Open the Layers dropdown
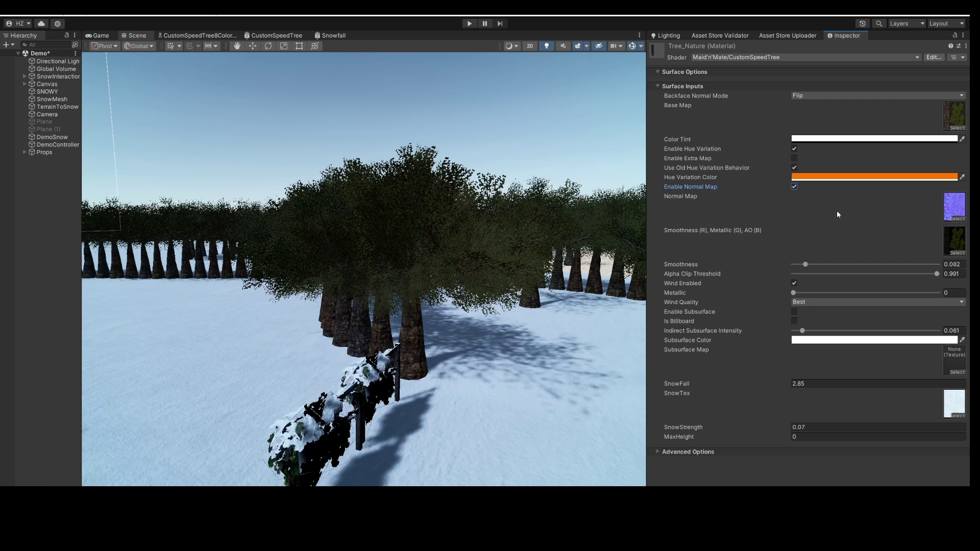 pos(907,23)
